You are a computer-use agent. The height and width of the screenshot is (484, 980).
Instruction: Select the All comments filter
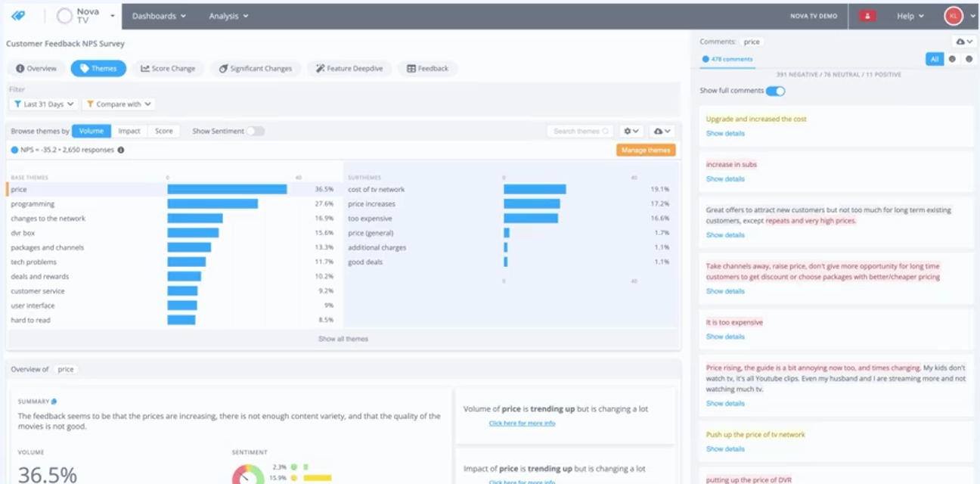click(x=935, y=59)
